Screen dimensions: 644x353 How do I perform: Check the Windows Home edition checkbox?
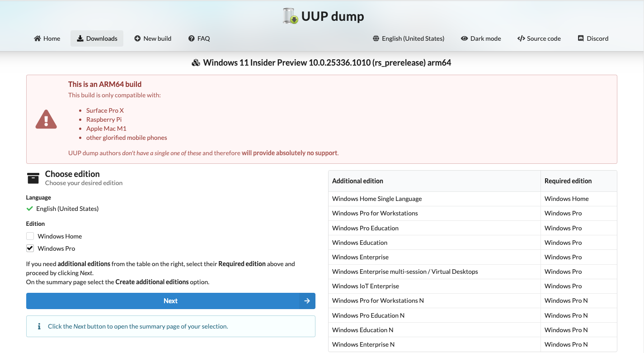(30, 236)
